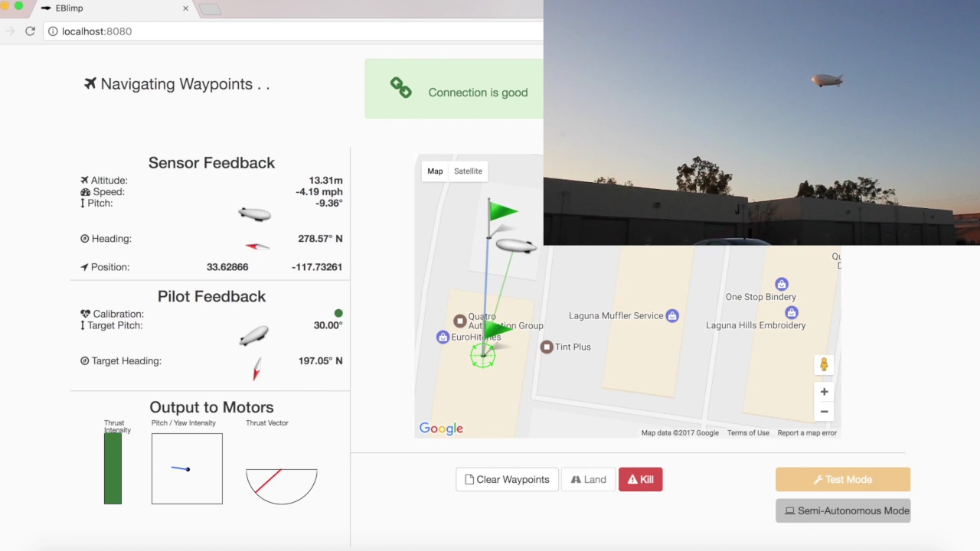This screenshot has height=551, width=980.
Task: Click the target pitch blimp image
Action: 254,335
